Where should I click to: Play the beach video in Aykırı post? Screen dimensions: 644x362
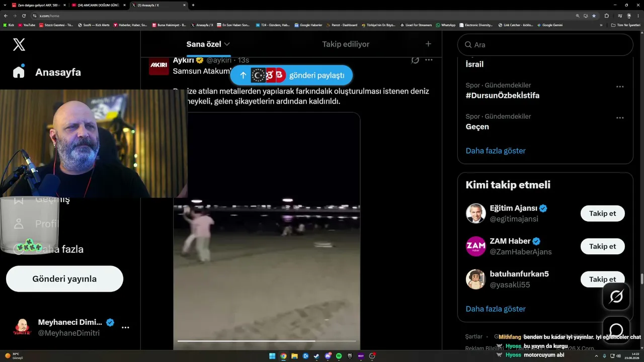tap(267, 230)
